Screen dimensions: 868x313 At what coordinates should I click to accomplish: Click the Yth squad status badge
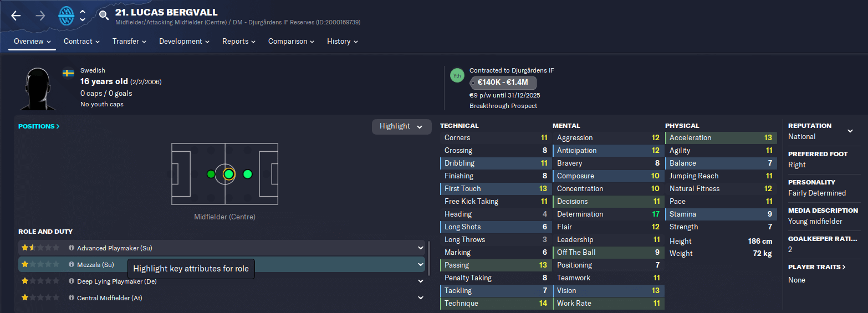[457, 76]
